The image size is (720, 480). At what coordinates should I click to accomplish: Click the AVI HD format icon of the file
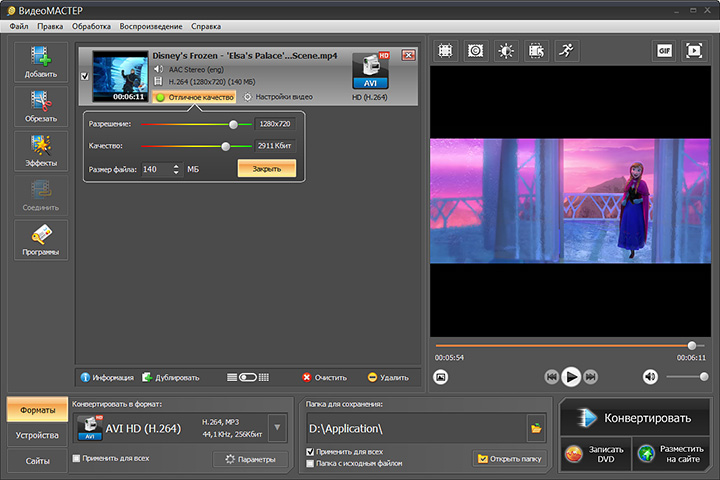(x=370, y=71)
